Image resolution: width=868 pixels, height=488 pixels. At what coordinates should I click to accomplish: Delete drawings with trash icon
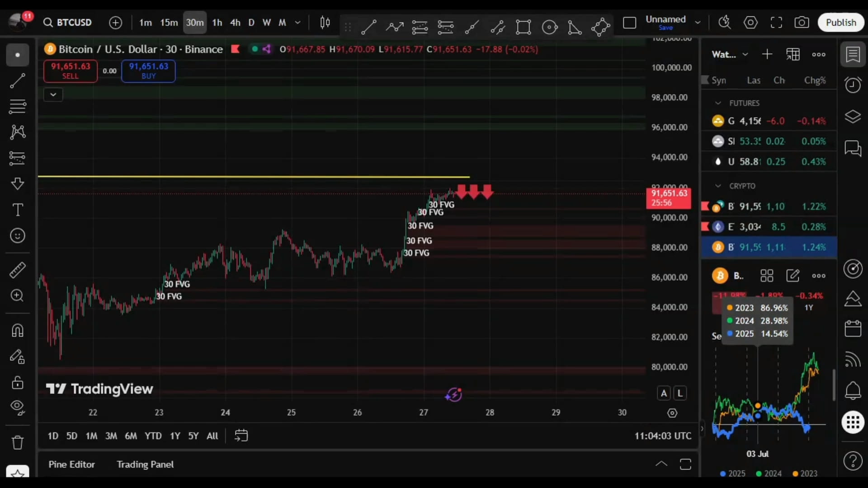tap(18, 442)
